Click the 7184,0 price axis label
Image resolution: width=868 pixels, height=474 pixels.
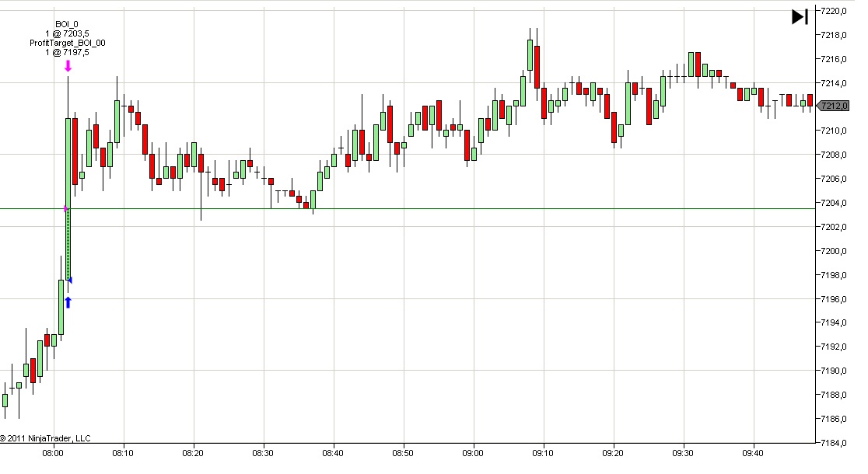(834, 443)
